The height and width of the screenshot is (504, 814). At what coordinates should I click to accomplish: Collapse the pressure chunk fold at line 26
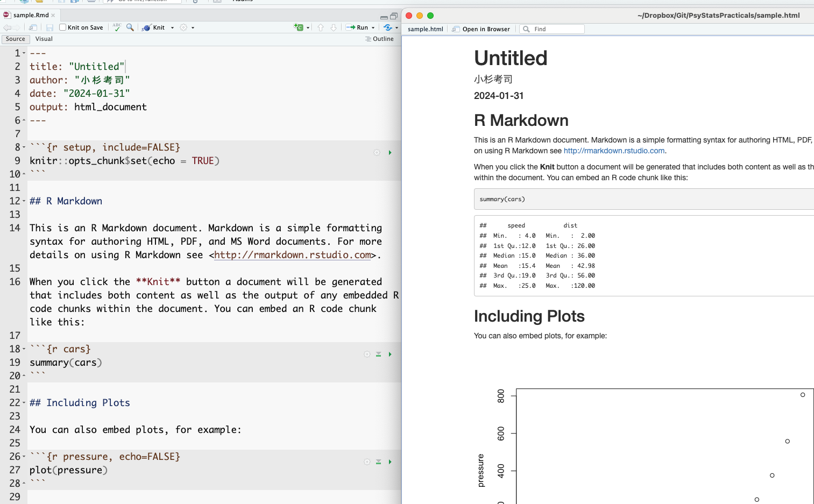[24, 457]
